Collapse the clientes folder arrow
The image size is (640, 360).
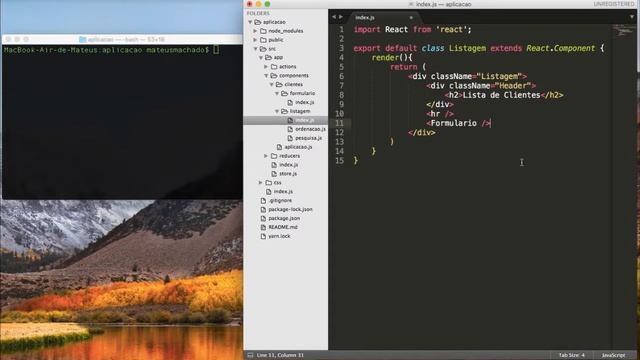[x=271, y=84]
